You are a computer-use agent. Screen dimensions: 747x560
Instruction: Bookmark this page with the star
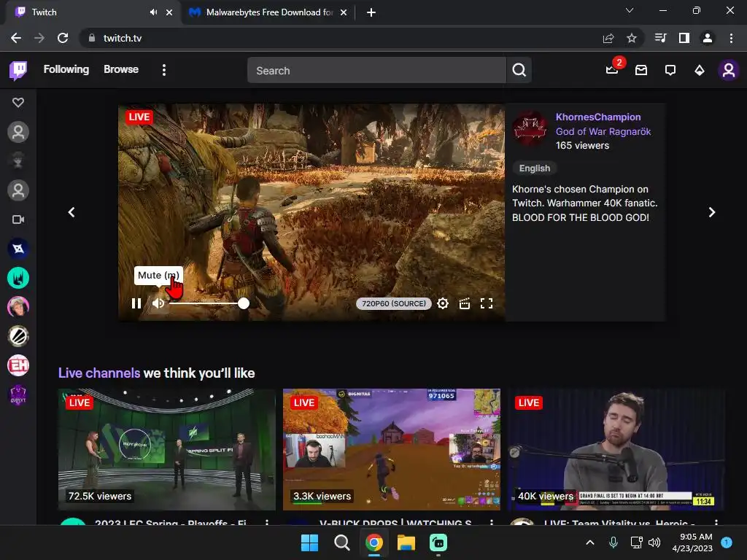(632, 38)
